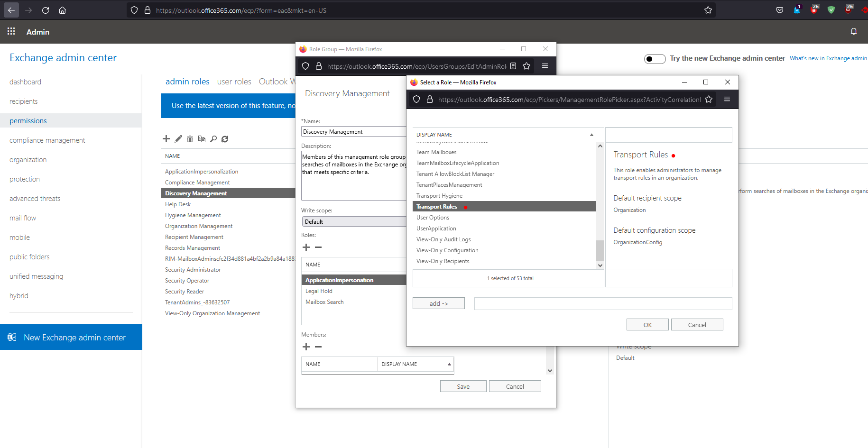Sort members by DISPLAY NAME column header
868x448 pixels.
415,364
